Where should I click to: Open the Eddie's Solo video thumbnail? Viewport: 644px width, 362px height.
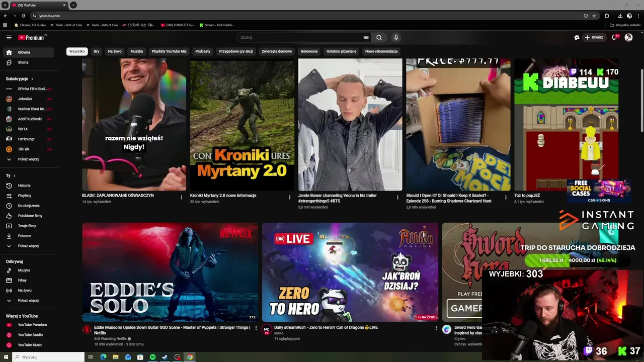(x=170, y=272)
